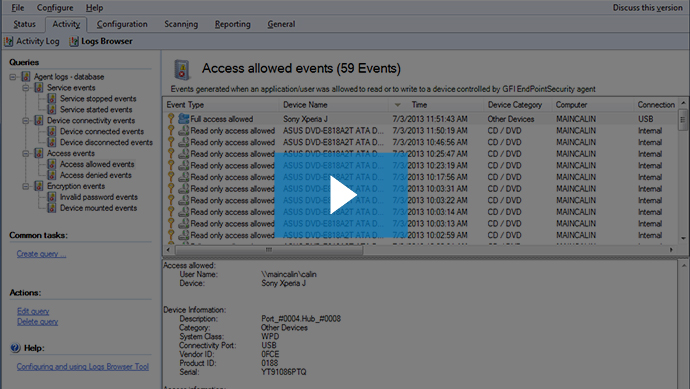The height and width of the screenshot is (389, 690).
Task: Click the Access allowed events header icon
Action: pos(182,70)
